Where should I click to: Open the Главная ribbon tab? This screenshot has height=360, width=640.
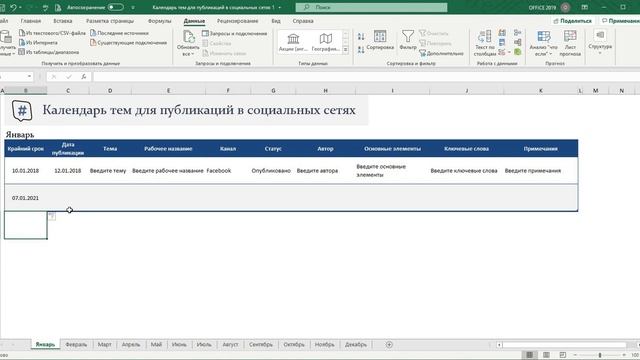tap(31, 21)
